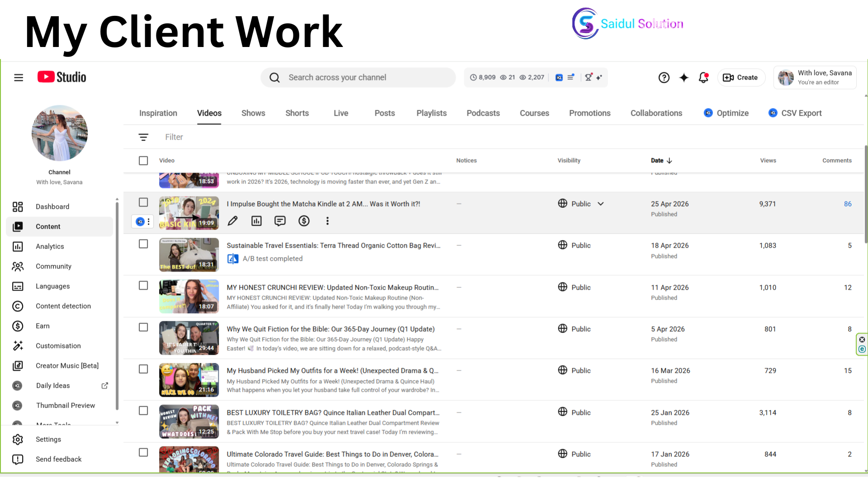Click Send feedback

coord(60,459)
